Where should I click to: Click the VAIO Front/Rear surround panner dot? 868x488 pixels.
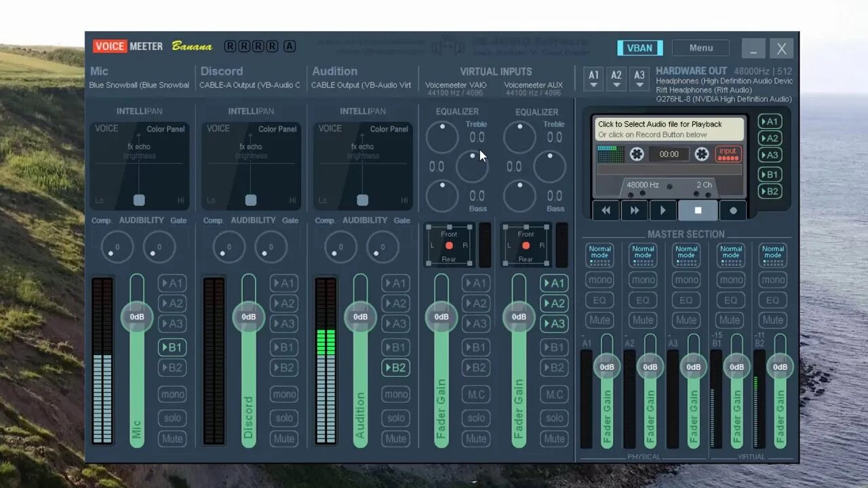tap(449, 245)
